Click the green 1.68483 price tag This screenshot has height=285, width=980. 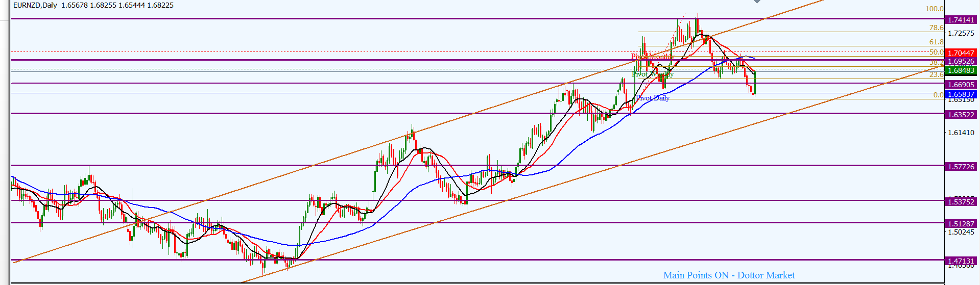961,71
